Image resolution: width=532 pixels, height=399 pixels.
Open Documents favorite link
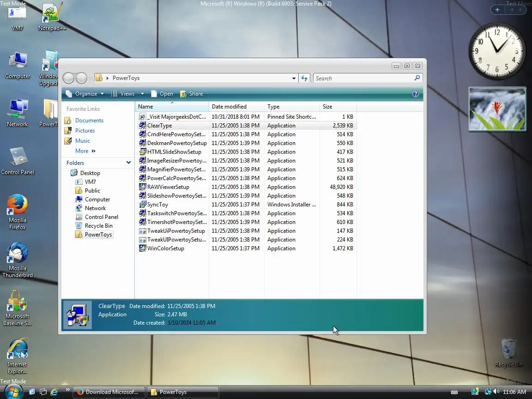[89, 121]
